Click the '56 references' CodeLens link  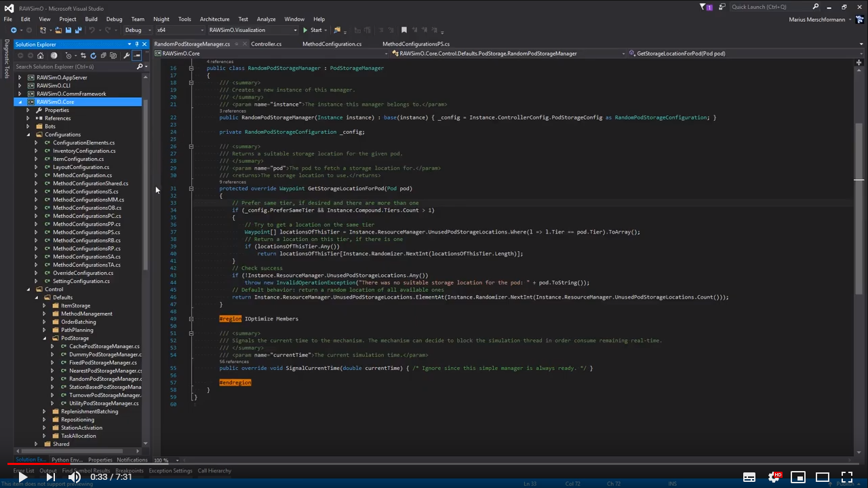click(x=234, y=362)
